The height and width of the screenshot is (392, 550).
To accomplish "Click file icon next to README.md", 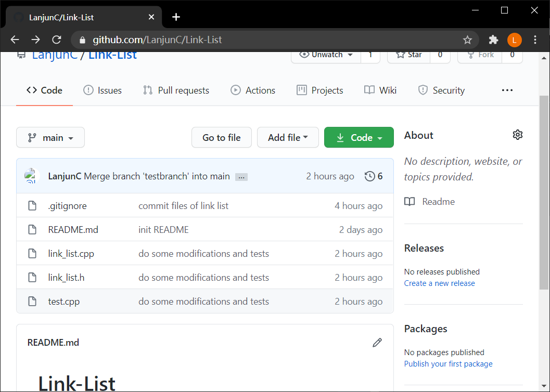I will point(32,229).
